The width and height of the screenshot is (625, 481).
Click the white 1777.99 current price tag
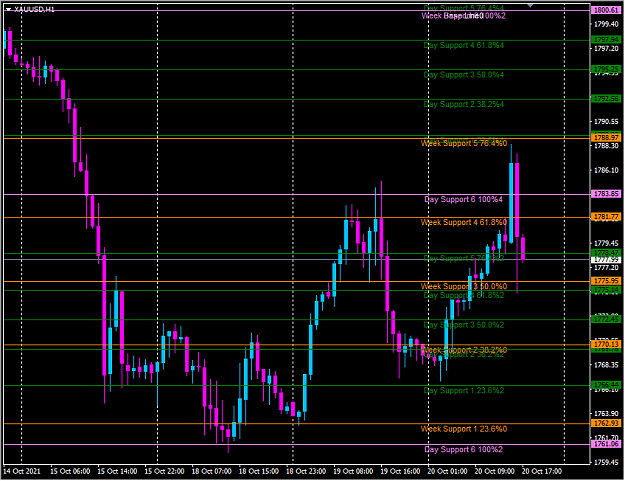(606, 260)
